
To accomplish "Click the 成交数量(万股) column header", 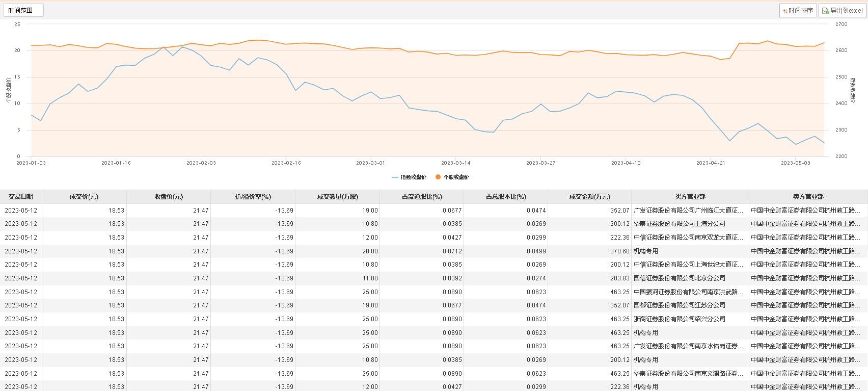I will pyautogui.click(x=338, y=197).
